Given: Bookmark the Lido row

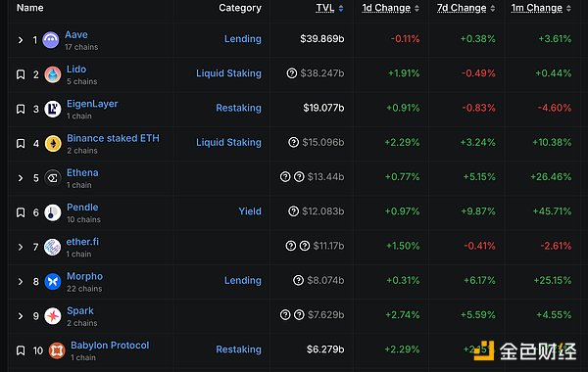Looking at the screenshot, I should pos(21,74).
